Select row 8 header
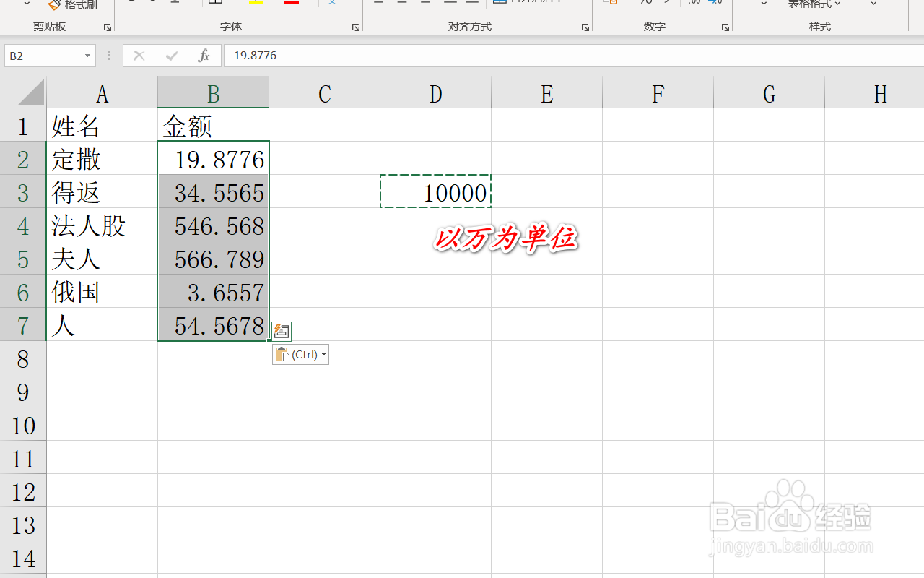 23,358
